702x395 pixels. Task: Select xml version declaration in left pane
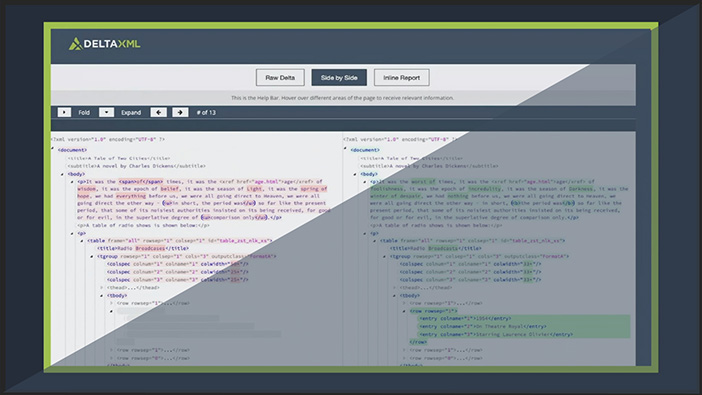tap(107, 139)
